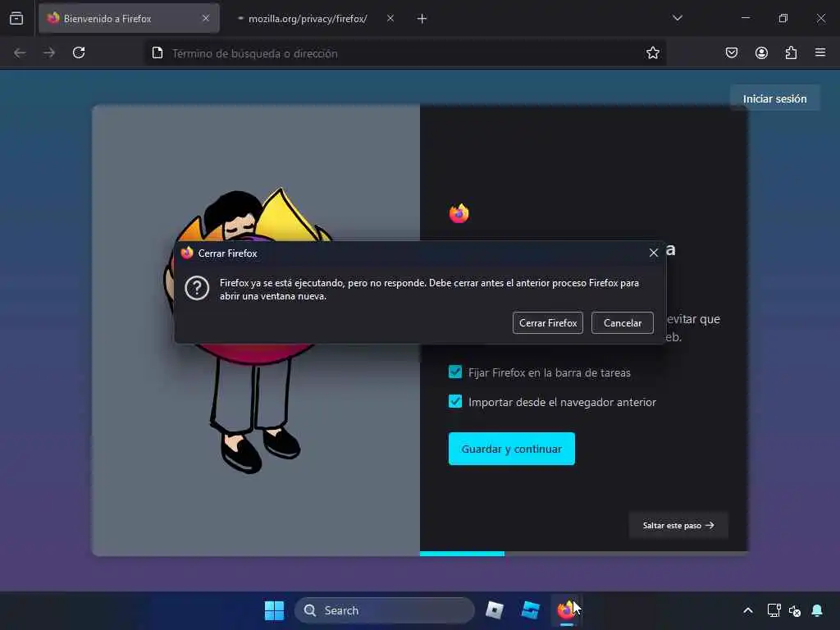
Task: Go back with the back arrow
Action: 20,52
